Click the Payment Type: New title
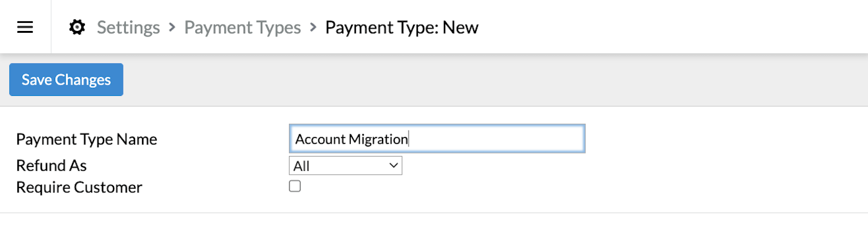This screenshot has width=868, height=250. (x=402, y=27)
